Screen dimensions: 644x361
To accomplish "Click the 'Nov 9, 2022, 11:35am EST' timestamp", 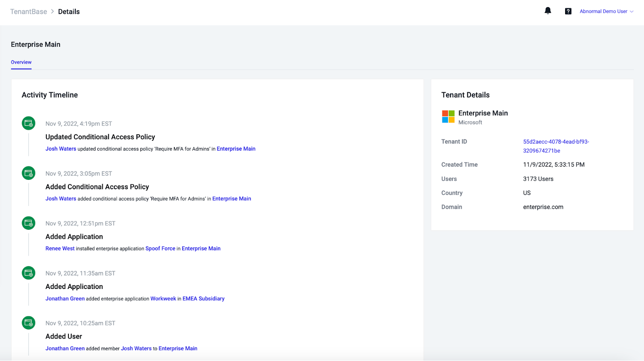I will click(x=80, y=274).
